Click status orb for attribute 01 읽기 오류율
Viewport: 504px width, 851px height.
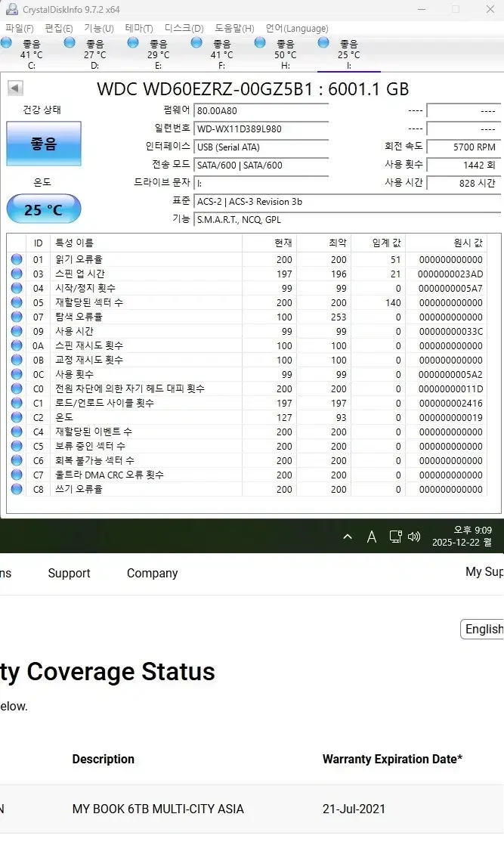point(17,259)
